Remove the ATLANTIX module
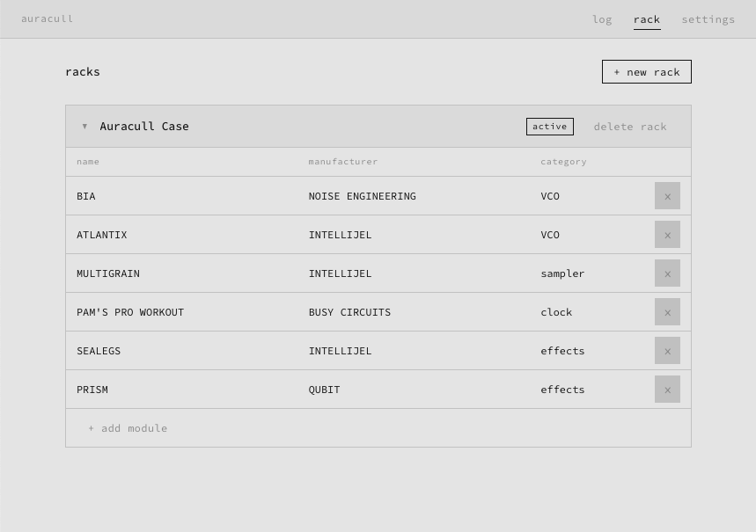 coord(667,235)
